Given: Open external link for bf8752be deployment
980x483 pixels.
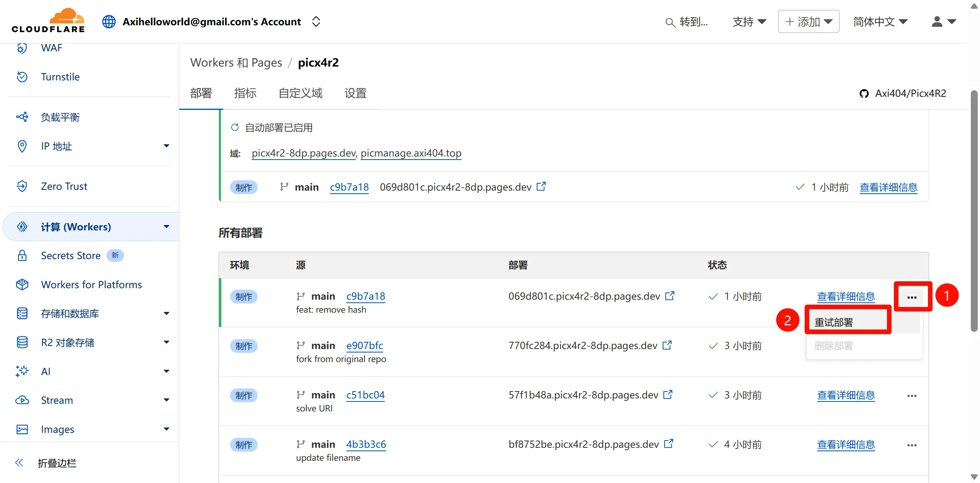Looking at the screenshot, I should point(669,444).
